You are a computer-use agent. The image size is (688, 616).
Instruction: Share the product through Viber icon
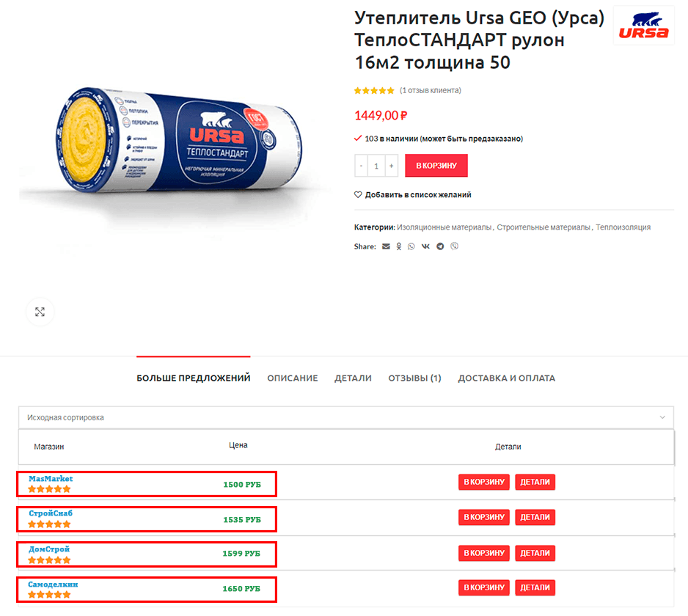click(455, 246)
